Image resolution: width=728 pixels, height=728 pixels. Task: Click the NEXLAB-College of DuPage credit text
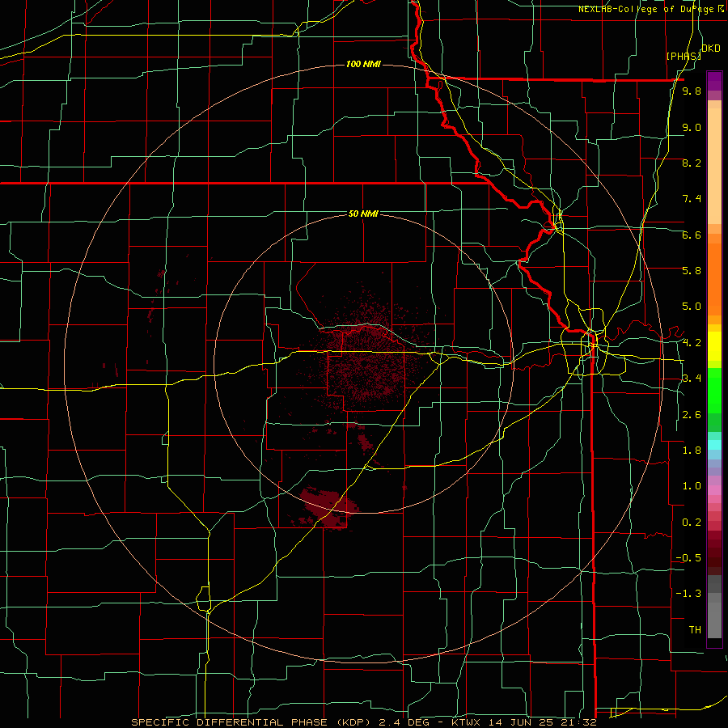(651, 9)
